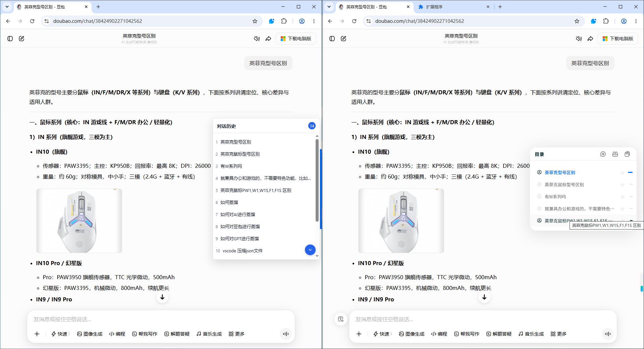Select history item 3 有W系列吗
The image size is (644, 349).
[263, 166]
